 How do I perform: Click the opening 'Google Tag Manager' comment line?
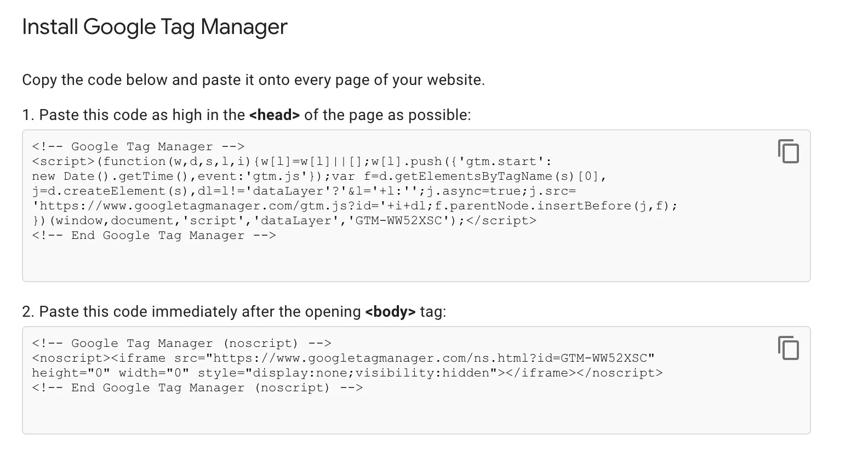(x=138, y=146)
